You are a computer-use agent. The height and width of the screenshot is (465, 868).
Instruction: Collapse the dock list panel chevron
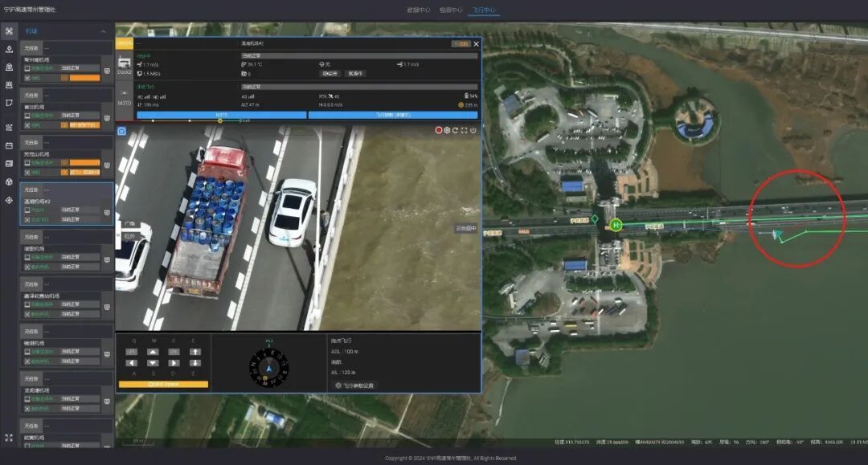pyautogui.click(x=103, y=31)
